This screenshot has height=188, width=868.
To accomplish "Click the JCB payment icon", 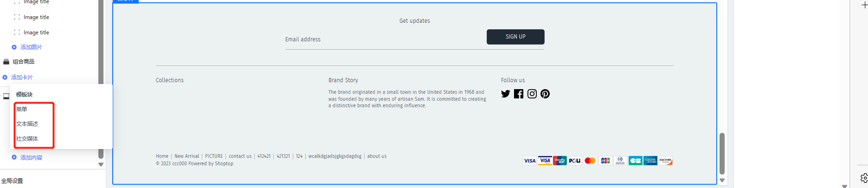I will tap(605, 161).
